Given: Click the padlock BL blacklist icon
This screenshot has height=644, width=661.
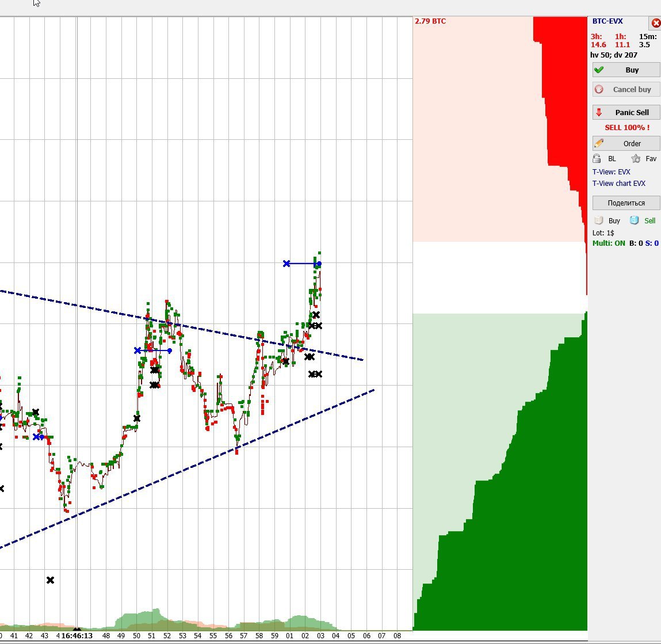Looking at the screenshot, I should pos(597,159).
